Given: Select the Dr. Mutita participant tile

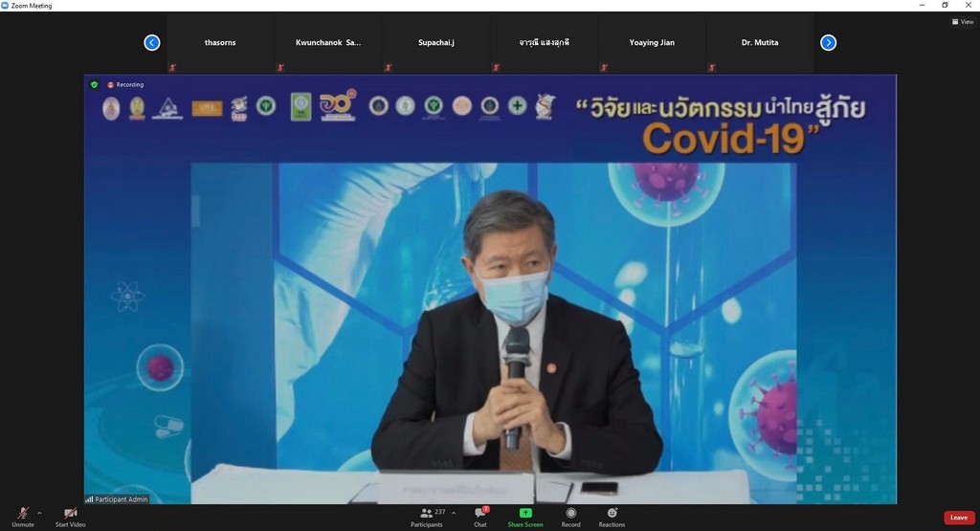Looking at the screenshot, I should (x=760, y=42).
